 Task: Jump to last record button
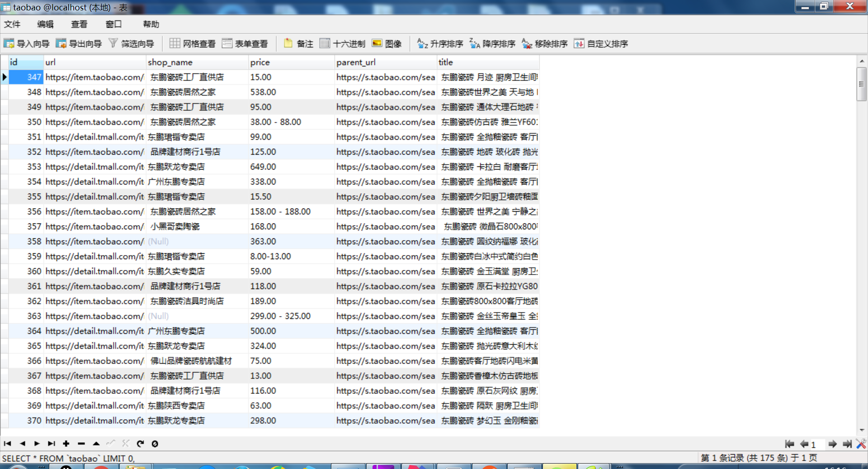tap(52, 444)
